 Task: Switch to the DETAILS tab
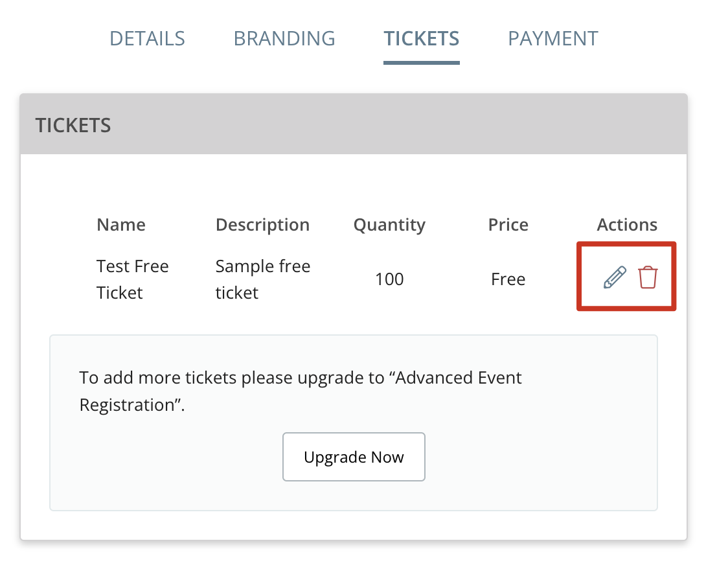click(x=147, y=39)
